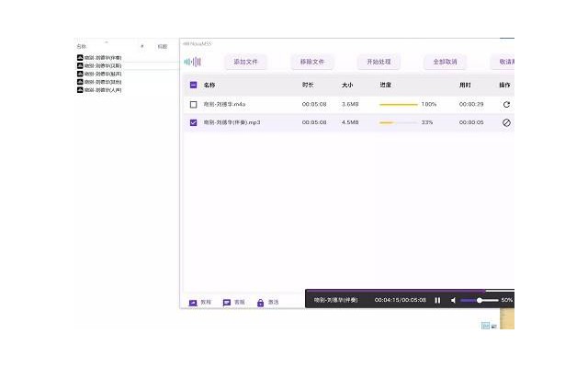Click the 时长 duration column header
Image resolution: width=588 pixels, height=368 pixels.
(x=308, y=85)
